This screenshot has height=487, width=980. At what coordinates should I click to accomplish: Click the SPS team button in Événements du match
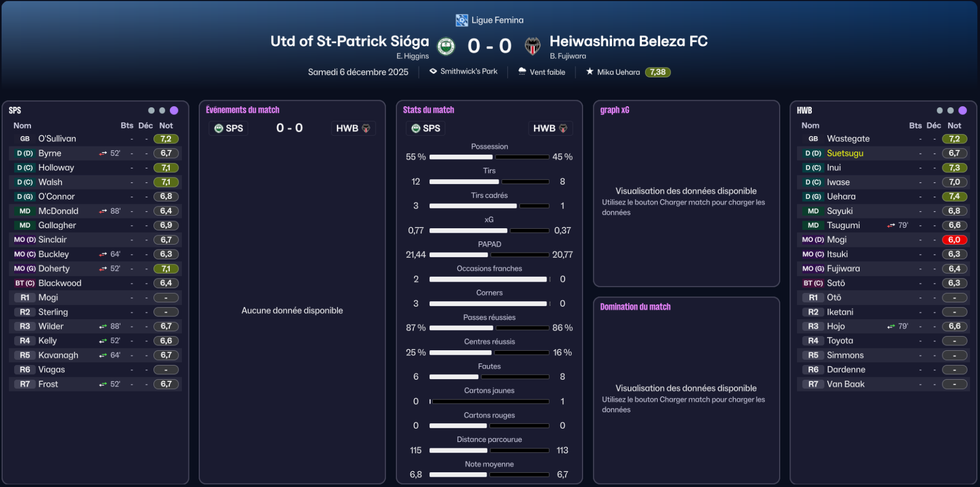click(x=229, y=129)
